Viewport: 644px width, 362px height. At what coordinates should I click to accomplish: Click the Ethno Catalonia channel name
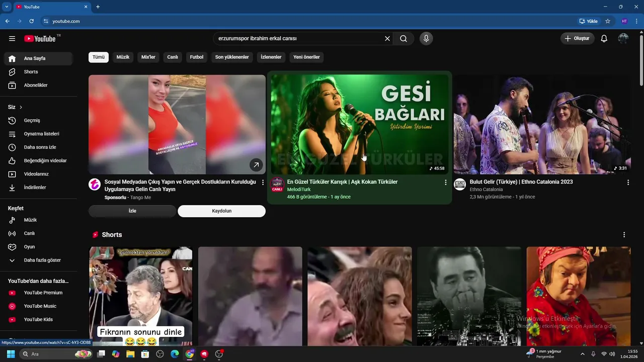click(486, 190)
